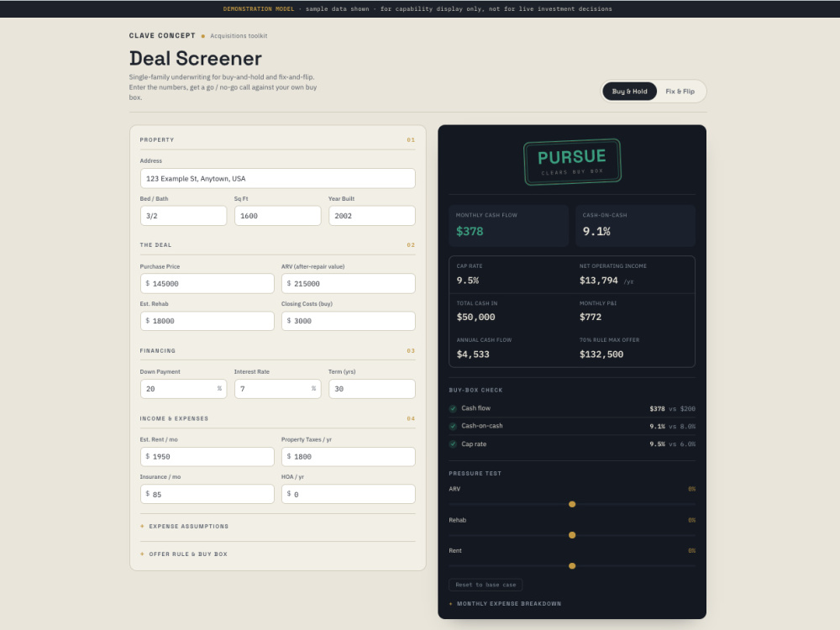Expand the Expense Assumptions section

[x=277, y=527]
